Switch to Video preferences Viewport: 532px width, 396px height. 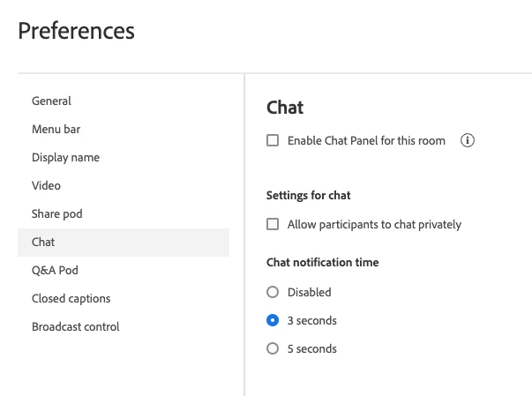(x=46, y=186)
